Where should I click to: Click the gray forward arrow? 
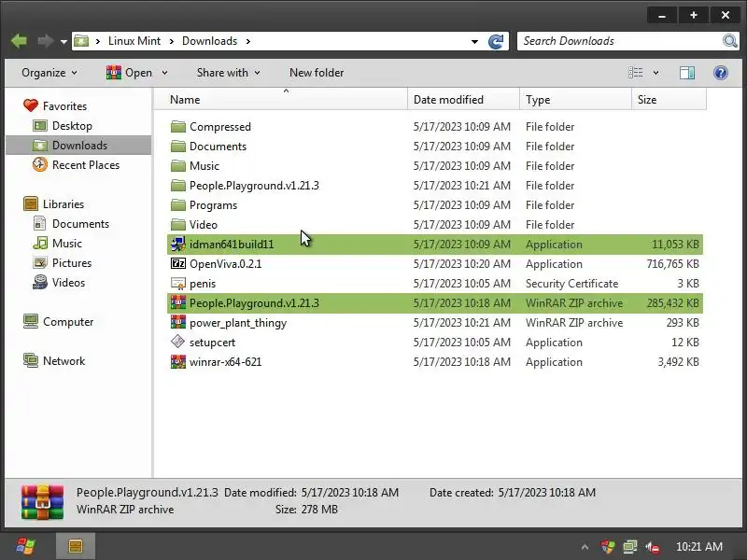point(45,41)
